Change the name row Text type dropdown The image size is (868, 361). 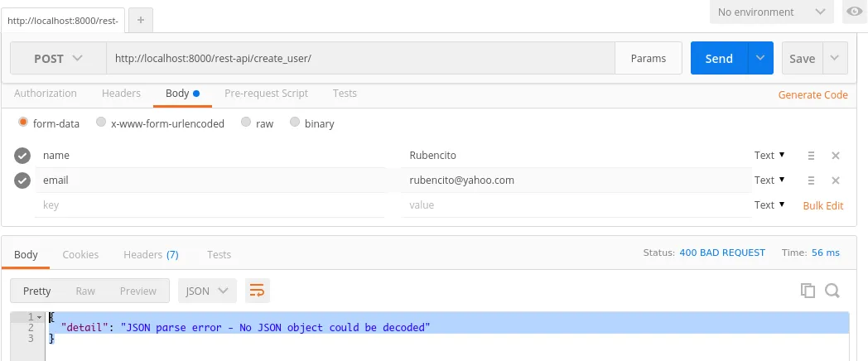pyautogui.click(x=769, y=155)
